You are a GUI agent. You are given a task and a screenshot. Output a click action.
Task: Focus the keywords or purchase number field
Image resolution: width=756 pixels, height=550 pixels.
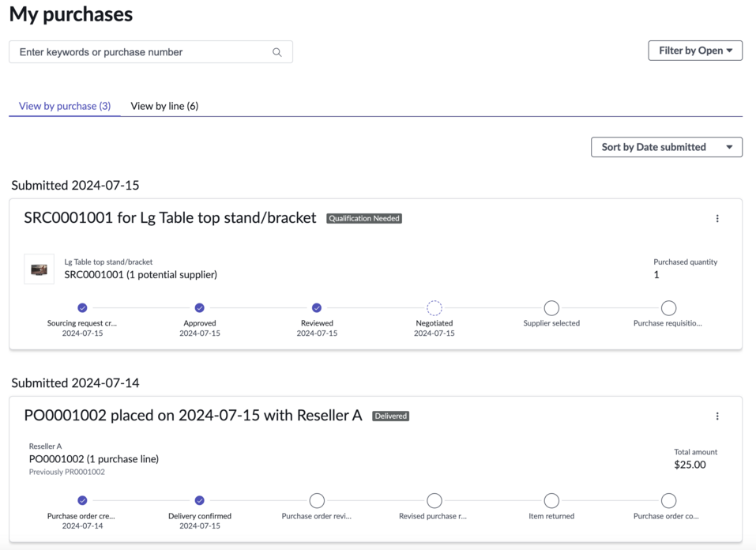click(151, 52)
